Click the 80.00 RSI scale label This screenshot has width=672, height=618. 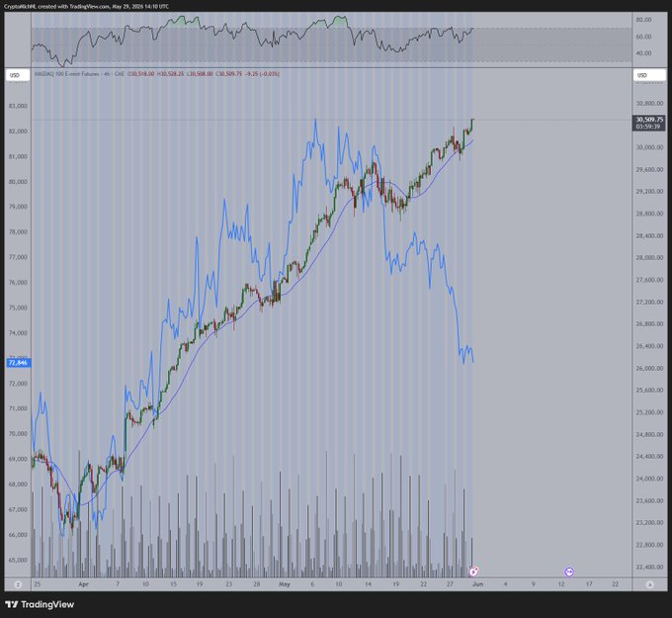(x=643, y=20)
